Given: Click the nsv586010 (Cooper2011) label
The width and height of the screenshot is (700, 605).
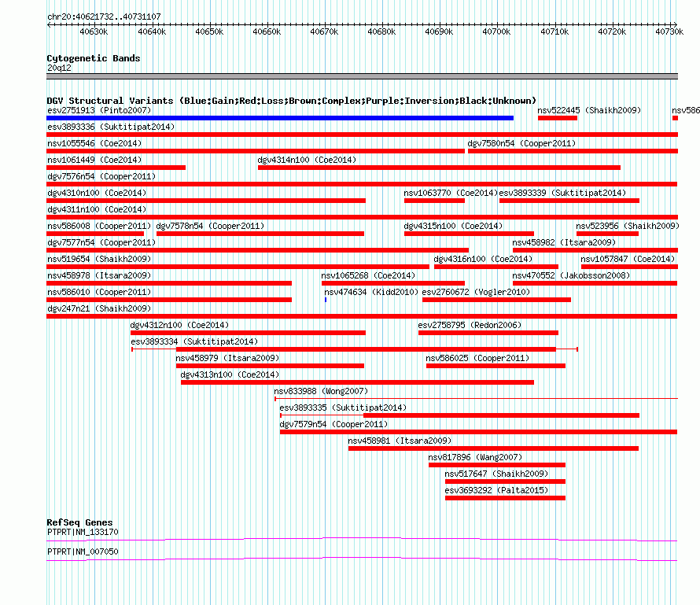Looking at the screenshot, I should click(99, 292).
